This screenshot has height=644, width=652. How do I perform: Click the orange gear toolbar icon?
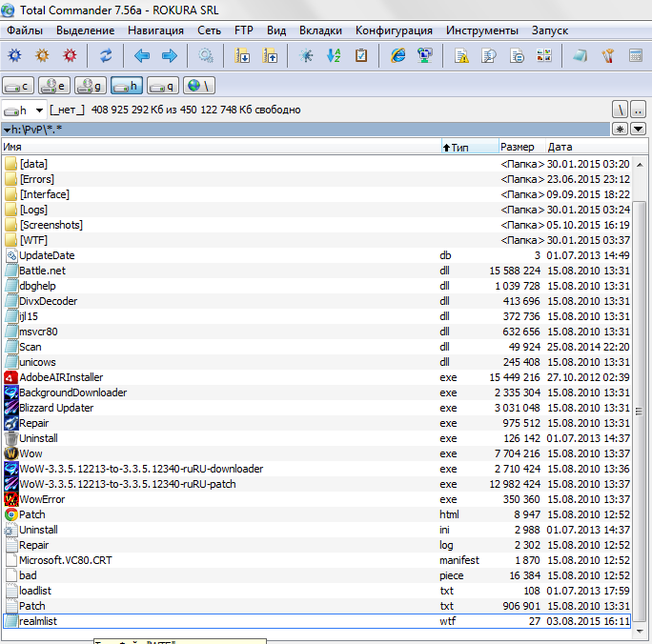[42, 55]
